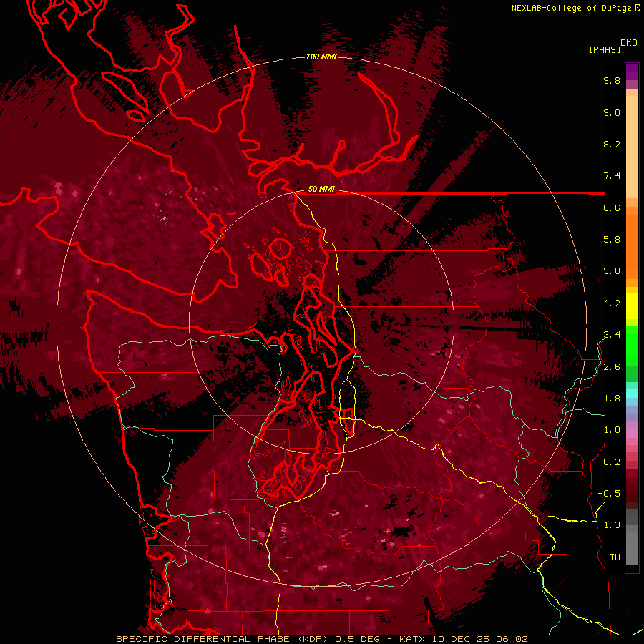This screenshot has height=644, width=644.
Task: Click the -0.5 legend value
Action: [x=609, y=494]
